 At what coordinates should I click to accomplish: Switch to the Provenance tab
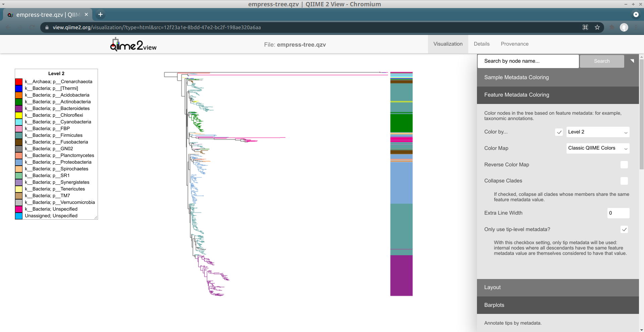[515, 44]
